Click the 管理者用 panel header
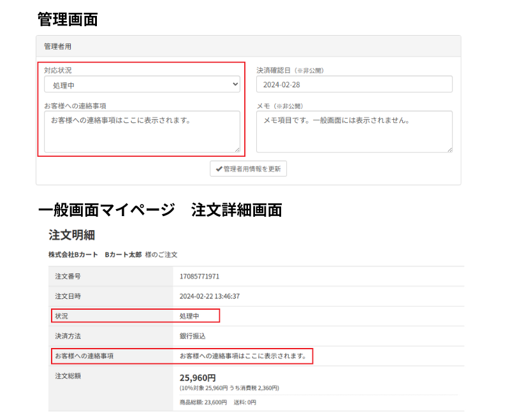The width and height of the screenshot is (510, 420). (x=248, y=47)
